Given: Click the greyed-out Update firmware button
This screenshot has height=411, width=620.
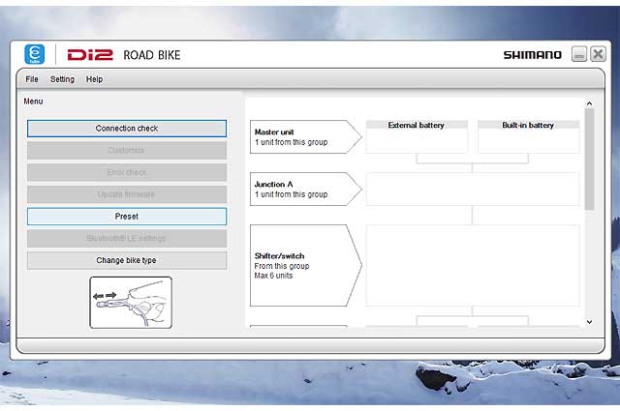Looking at the screenshot, I should [127, 194].
